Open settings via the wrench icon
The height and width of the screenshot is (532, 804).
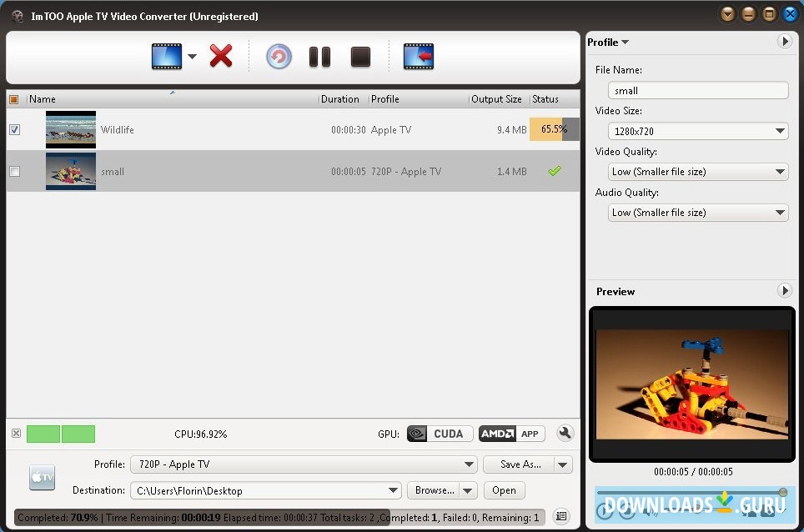click(x=565, y=433)
